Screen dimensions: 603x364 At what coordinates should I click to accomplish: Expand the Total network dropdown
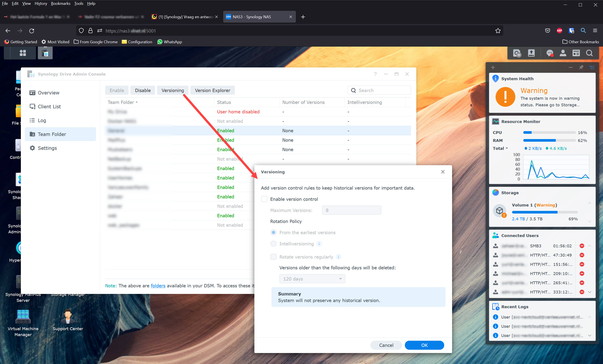pyautogui.click(x=500, y=148)
